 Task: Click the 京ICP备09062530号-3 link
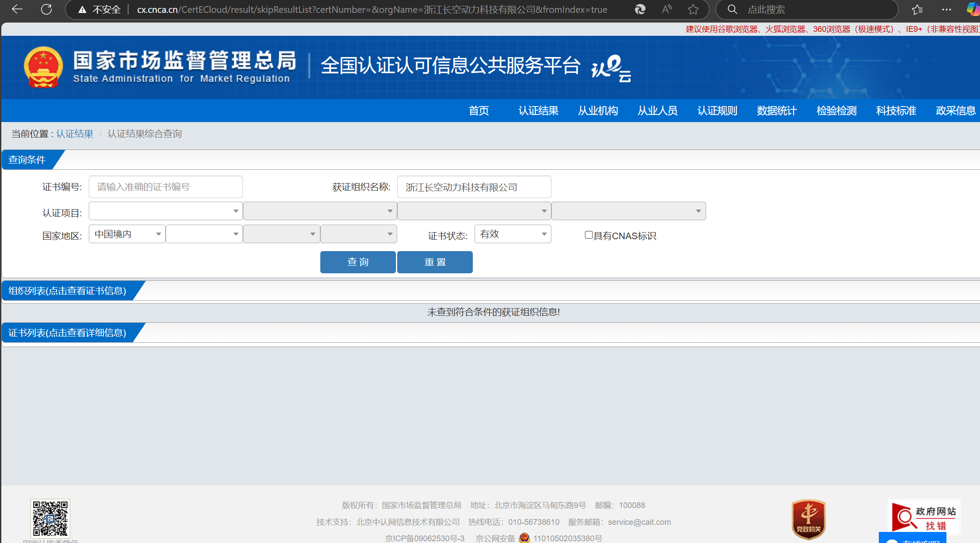pos(425,538)
